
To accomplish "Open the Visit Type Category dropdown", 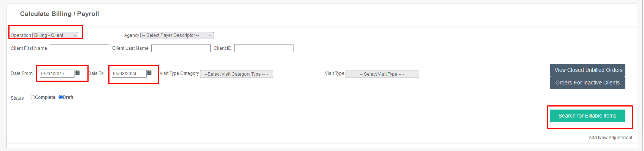I will point(236,74).
